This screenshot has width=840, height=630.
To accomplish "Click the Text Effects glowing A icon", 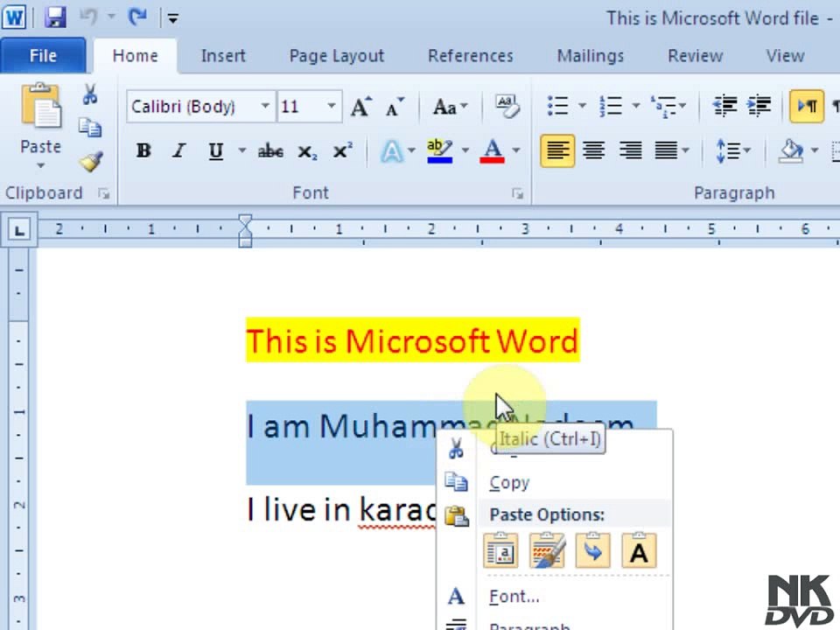I will (x=392, y=151).
